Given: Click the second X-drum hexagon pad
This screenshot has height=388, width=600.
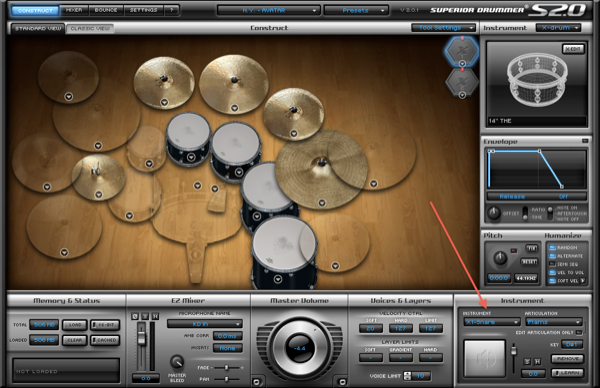Looking at the screenshot, I should click(x=462, y=82).
